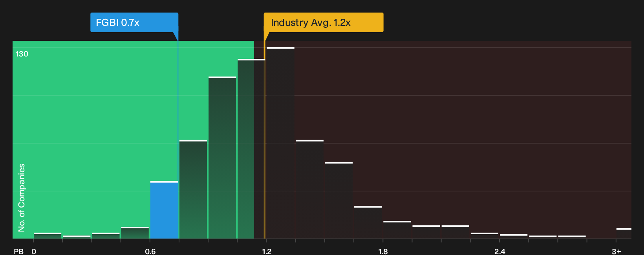Viewport: 644px width, 255px height.
Task: Select the bar above the 3+ axis label
Action: pyautogui.click(x=624, y=233)
